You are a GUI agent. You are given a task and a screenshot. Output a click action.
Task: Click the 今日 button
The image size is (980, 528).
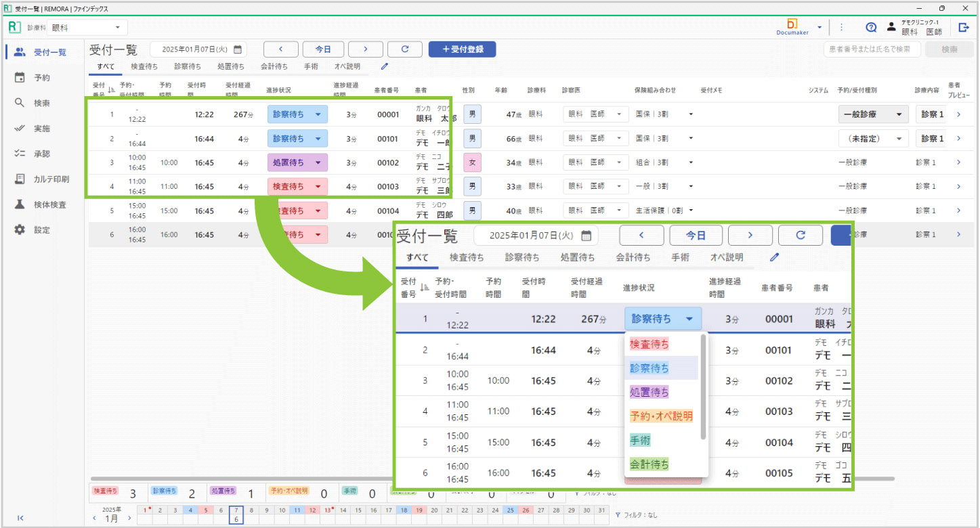(323, 49)
